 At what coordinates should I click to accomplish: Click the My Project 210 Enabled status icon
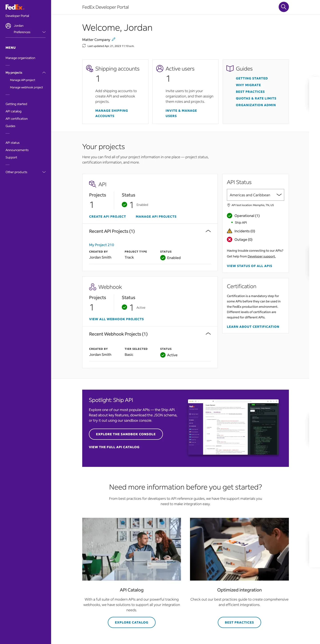pyautogui.click(x=163, y=257)
